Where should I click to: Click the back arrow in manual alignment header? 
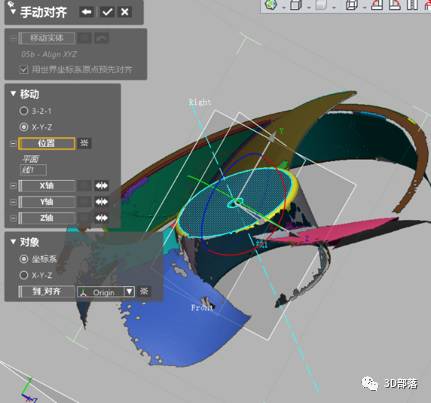coord(87,12)
